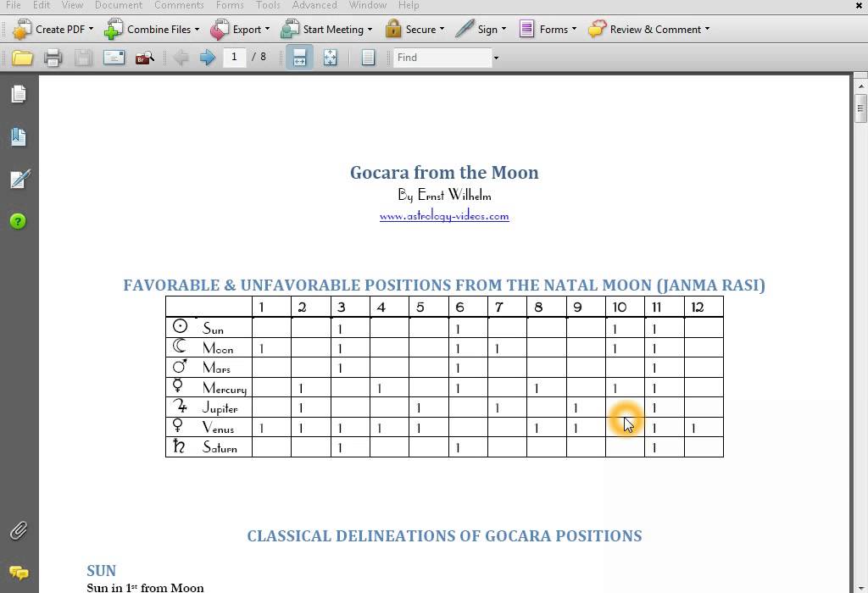Toggle fit one full page view
Viewport: 868px width, 593px height.
click(x=331, y=58)
